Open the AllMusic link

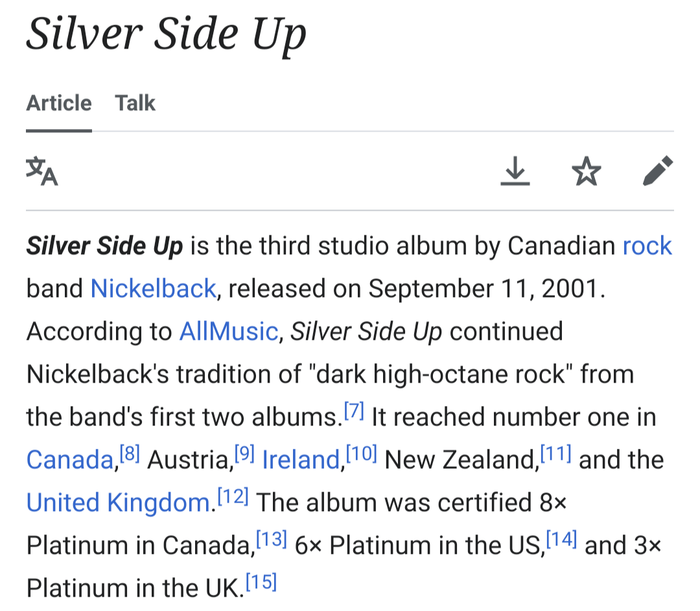[x=229, y=331]
